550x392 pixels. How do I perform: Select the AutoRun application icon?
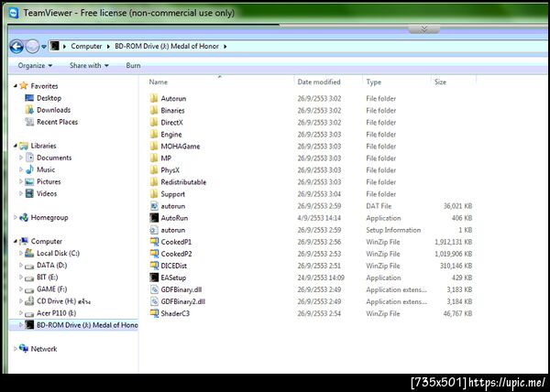154,218
